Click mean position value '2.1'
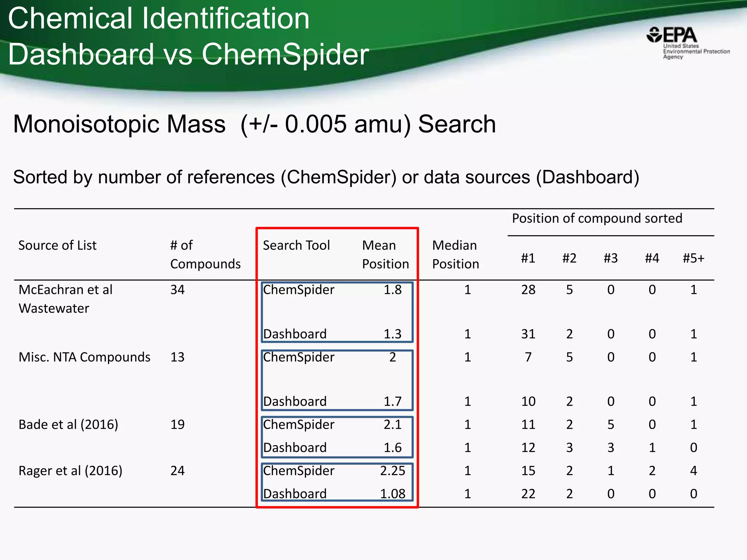The width and height of the screenshot is (747, 560). tap(392, 425)
